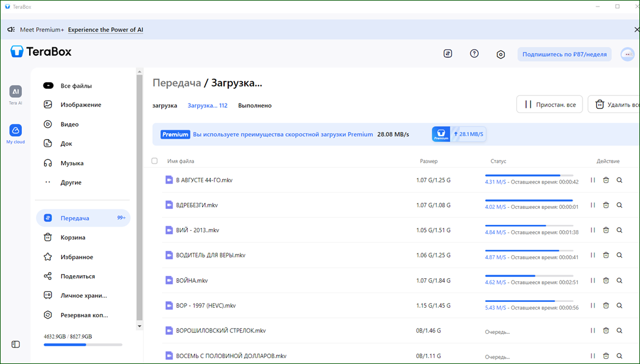The width and height of the screenshot is (640, 364).
Task: Click progress bar of ВДРЕБЕЗГИ.mkv
Action: point(529,201)
